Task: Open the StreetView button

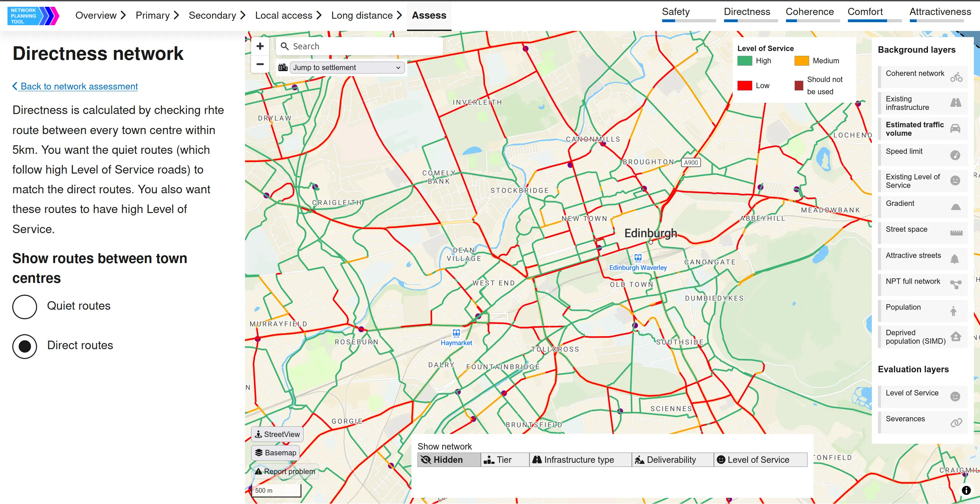Action: click(277, 434)
